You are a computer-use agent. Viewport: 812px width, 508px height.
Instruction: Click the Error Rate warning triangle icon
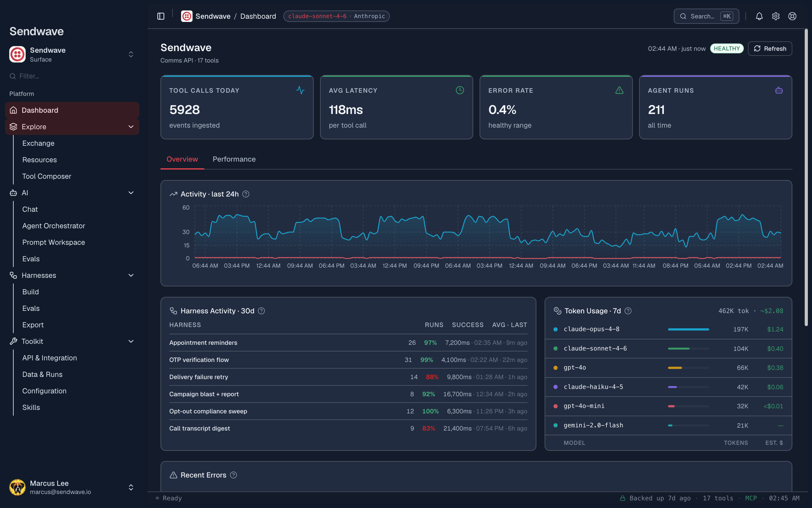619,90
